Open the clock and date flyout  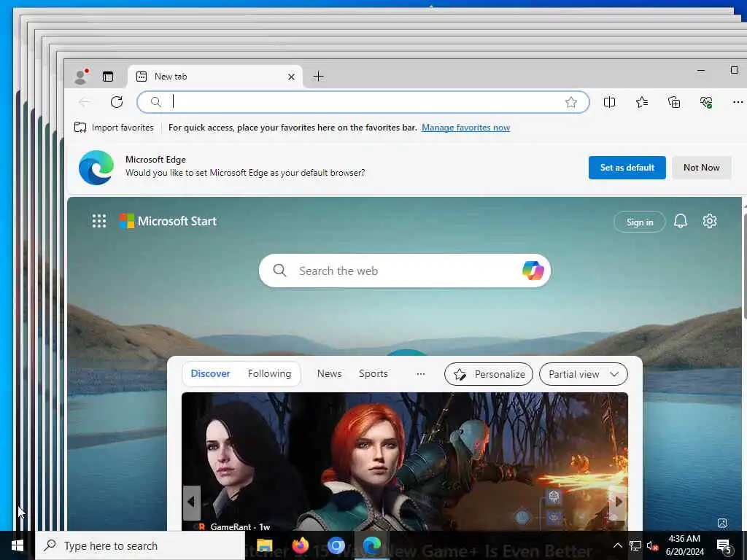point(684,545)
